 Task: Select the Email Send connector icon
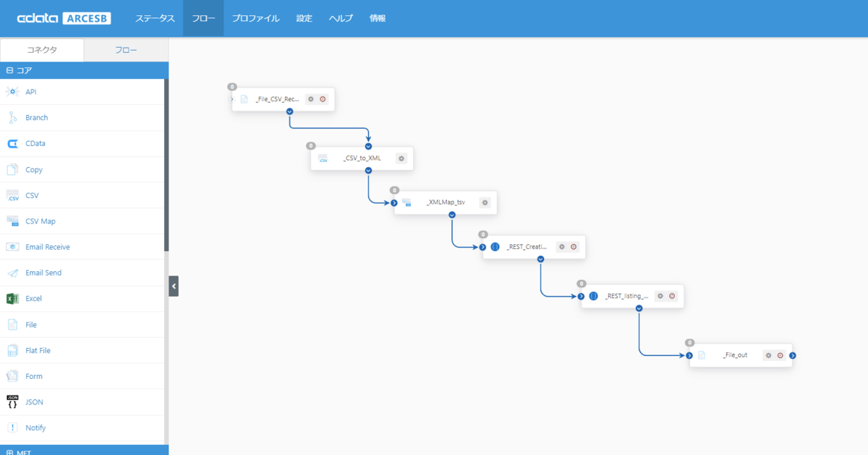[12, 273]
